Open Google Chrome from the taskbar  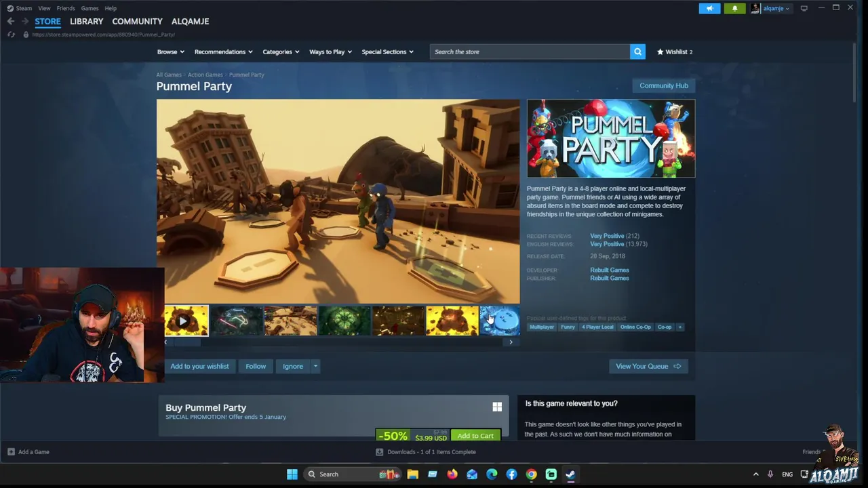tap(531, 474)
